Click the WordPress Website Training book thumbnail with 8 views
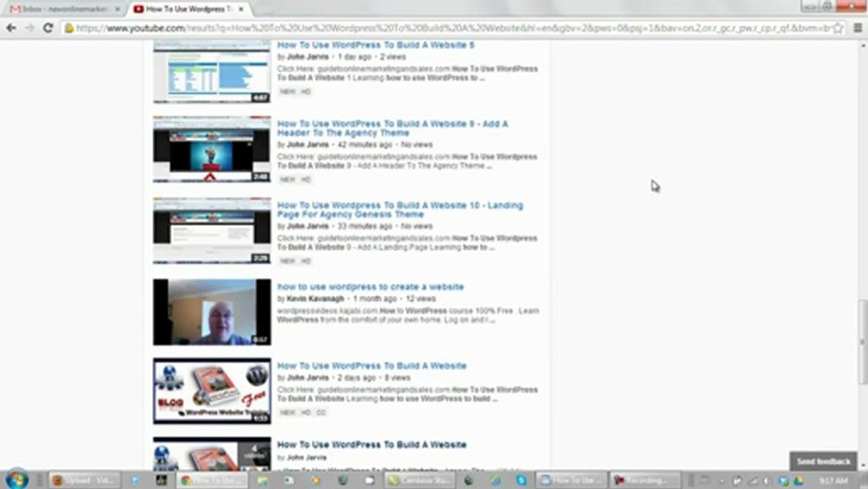This screenshot has width=868, height=489. coord(212,391)
